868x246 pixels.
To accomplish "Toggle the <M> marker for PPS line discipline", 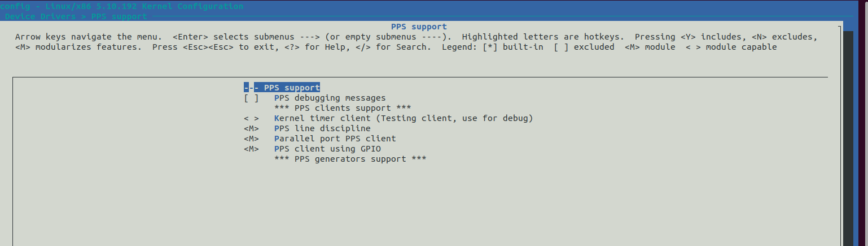I will pos(251,128).
